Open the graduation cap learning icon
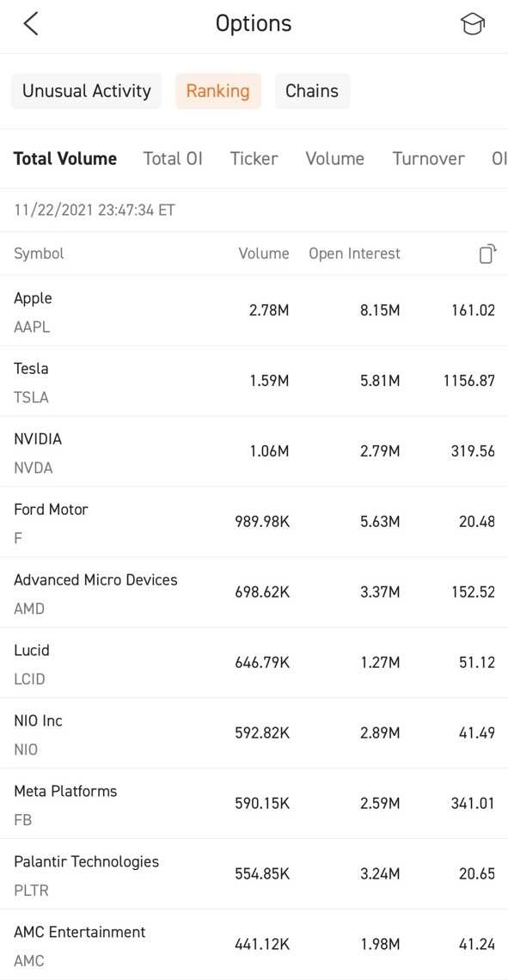The width and height of the screenshot is (508, 980). (x=473, y=24)
